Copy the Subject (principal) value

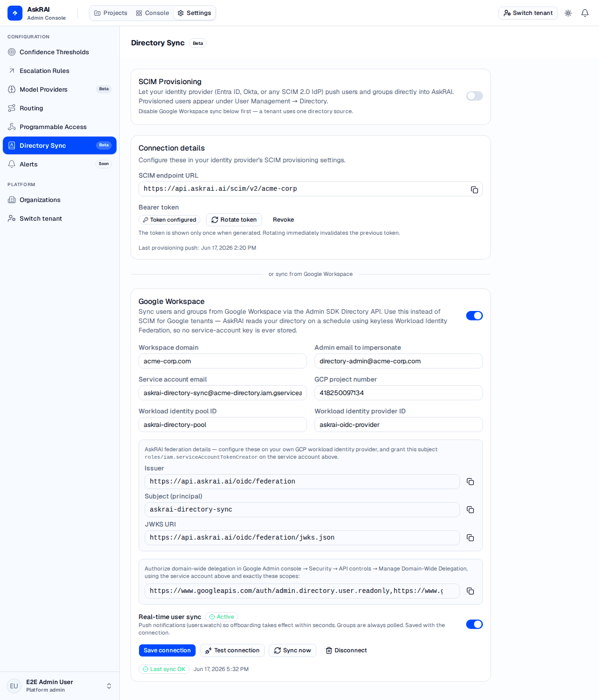click(470, 510)
